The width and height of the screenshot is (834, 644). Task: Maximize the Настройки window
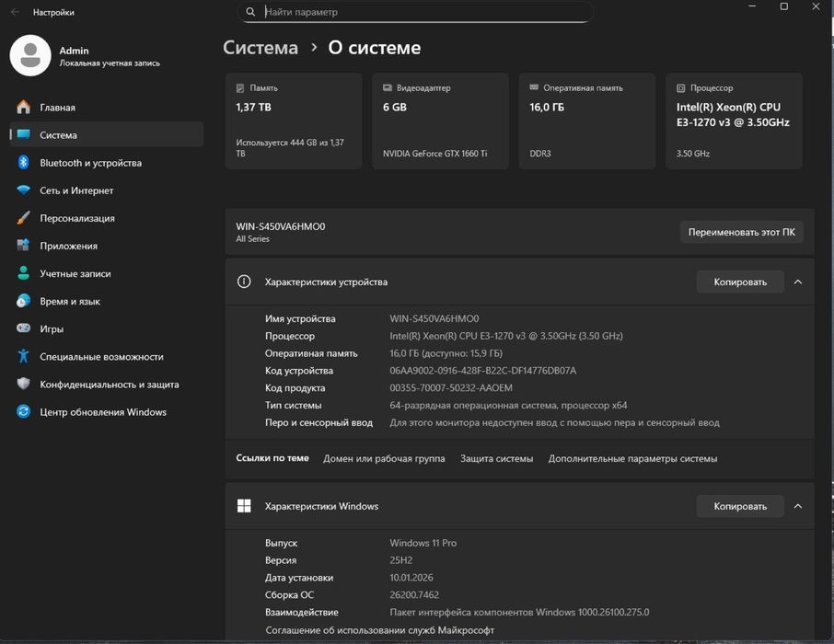coord(784,7)
